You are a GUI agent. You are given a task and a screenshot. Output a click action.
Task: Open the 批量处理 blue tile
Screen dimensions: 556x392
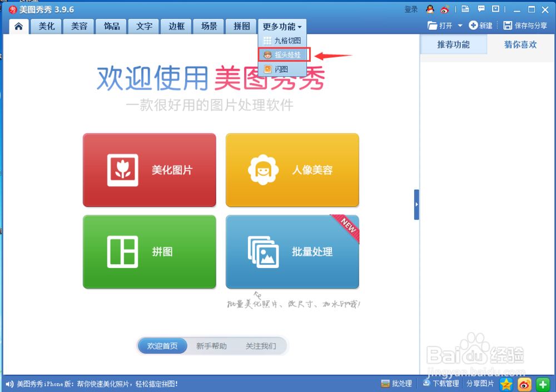(x=292, y=251)
